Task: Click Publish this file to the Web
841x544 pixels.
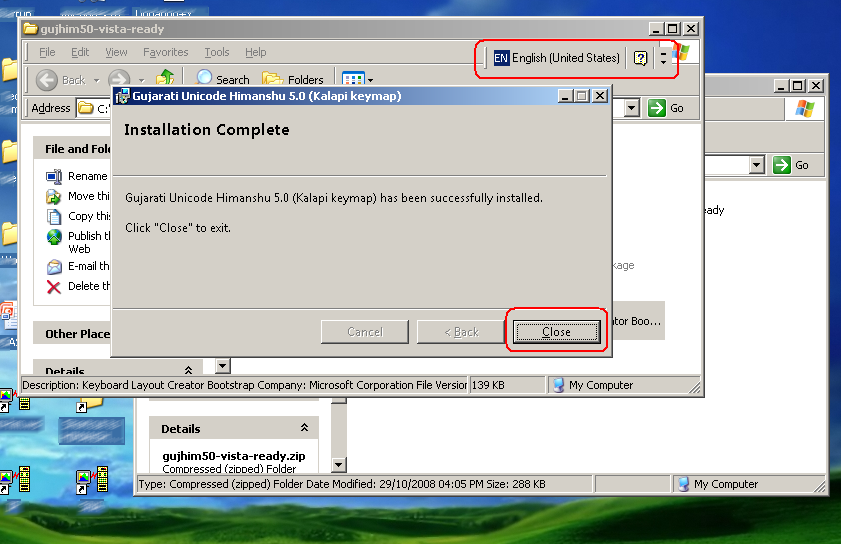Action: click(x=78, y=242)
